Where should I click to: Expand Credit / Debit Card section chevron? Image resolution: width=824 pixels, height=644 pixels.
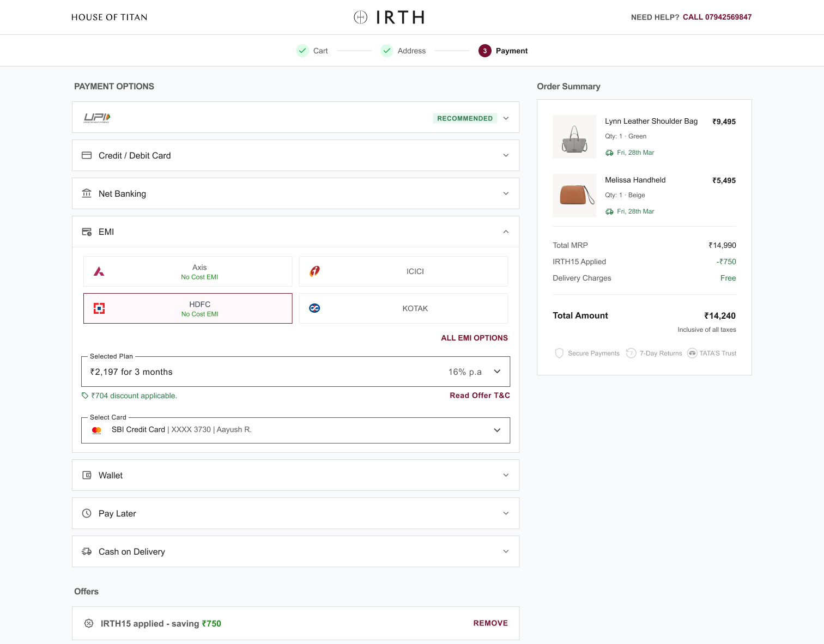click(506, 155)
